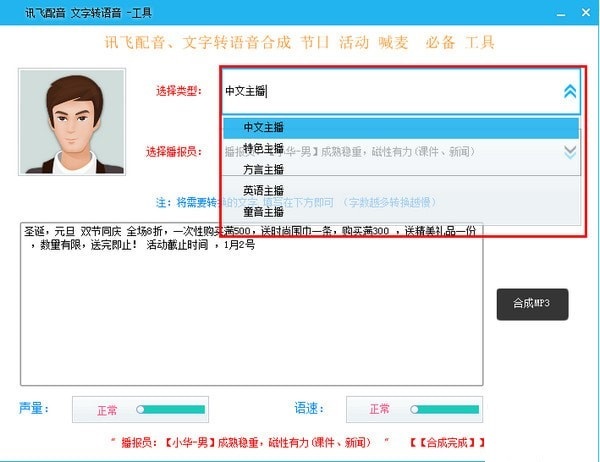The height and width of the screenshot is (462, 600).
Task: Pick 方言主播 from the type list
Action: (401, 169)
